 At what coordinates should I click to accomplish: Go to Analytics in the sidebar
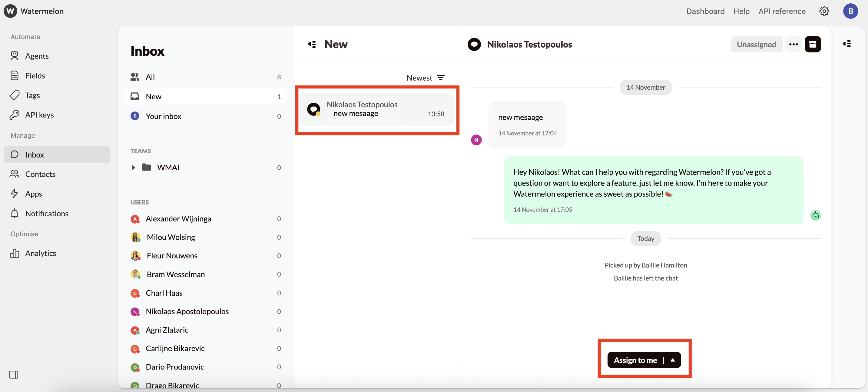(41, 253)
